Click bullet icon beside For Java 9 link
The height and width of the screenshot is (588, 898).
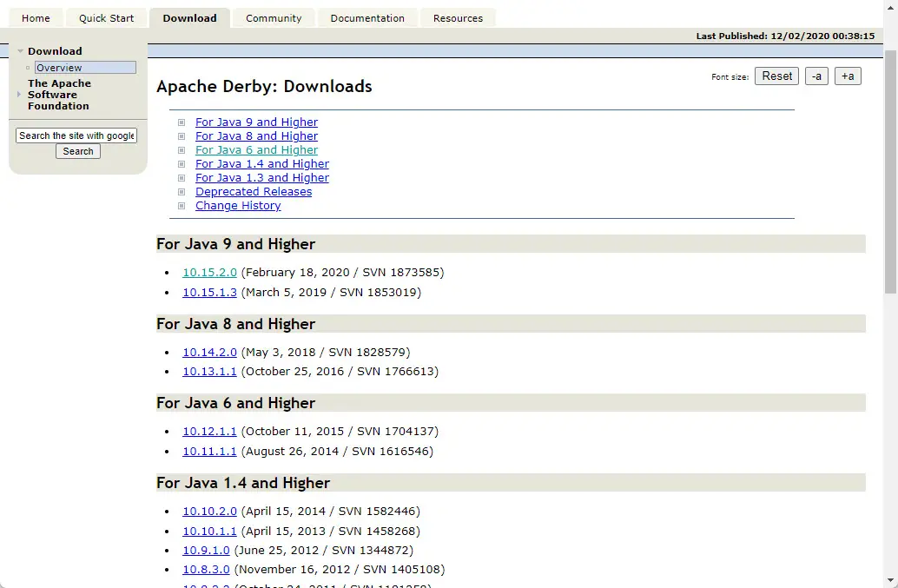pyautogui.click(x=182, y=122)
